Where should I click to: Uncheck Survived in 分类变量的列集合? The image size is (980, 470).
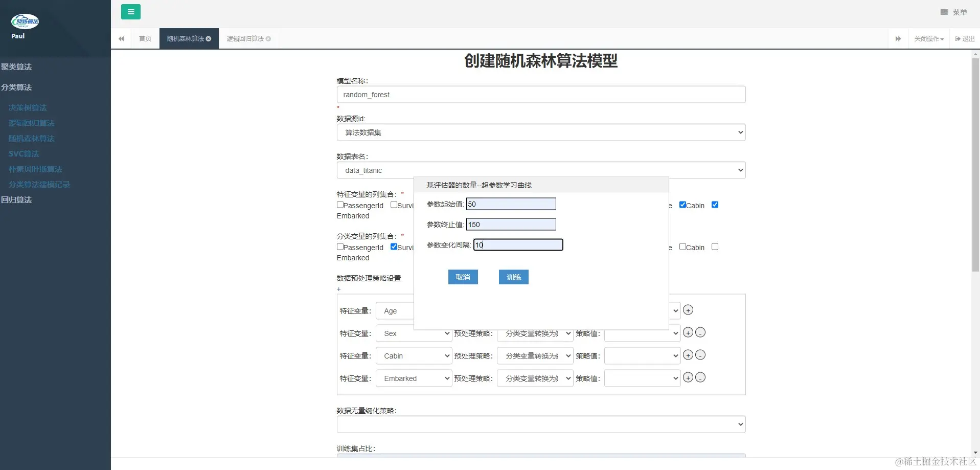[x=394, y=247]
